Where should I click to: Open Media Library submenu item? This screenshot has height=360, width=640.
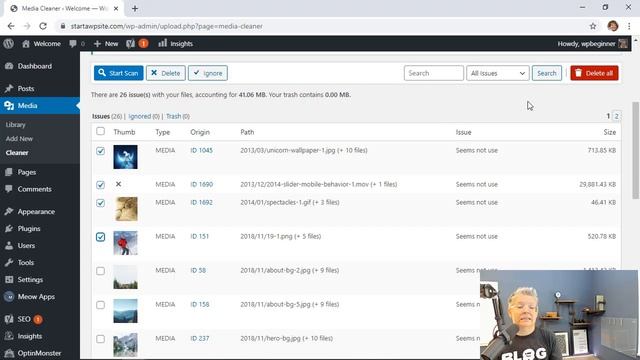[x=16, y=125]
